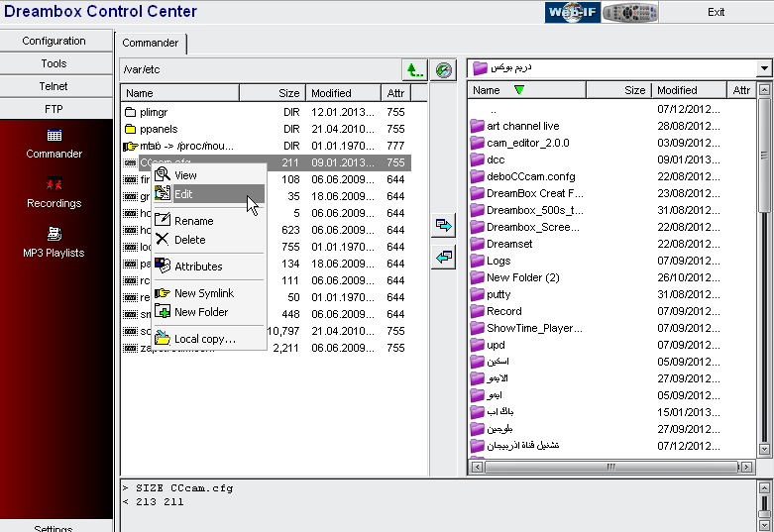Select the ppanels folder icon
This screenshot has width=774, height=532.
pyautogui.click(x=130, y=129)
